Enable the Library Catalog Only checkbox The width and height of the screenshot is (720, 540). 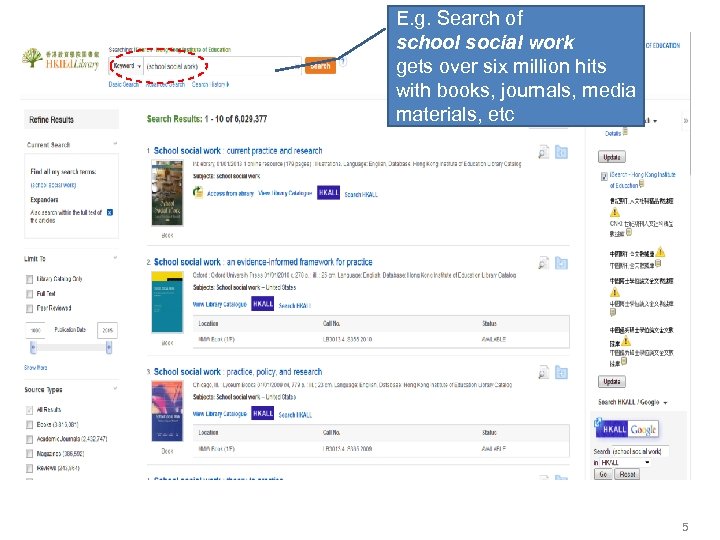click(29, 279)
